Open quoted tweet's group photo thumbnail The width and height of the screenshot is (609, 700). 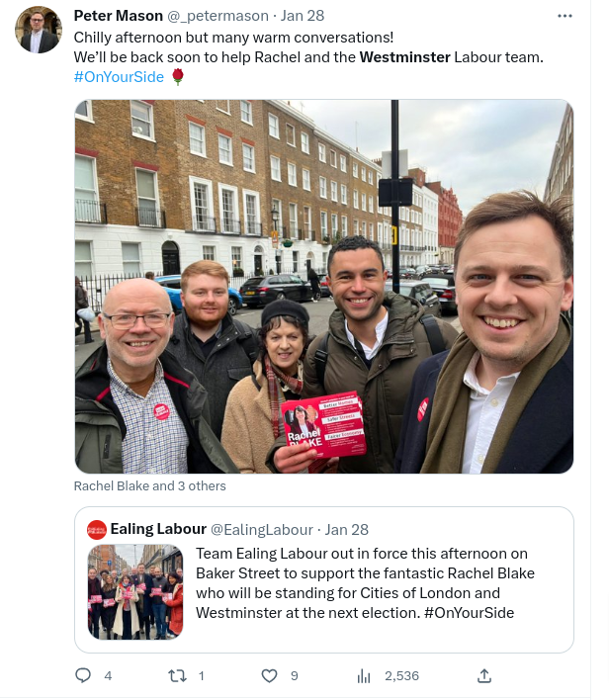[135, 592]
